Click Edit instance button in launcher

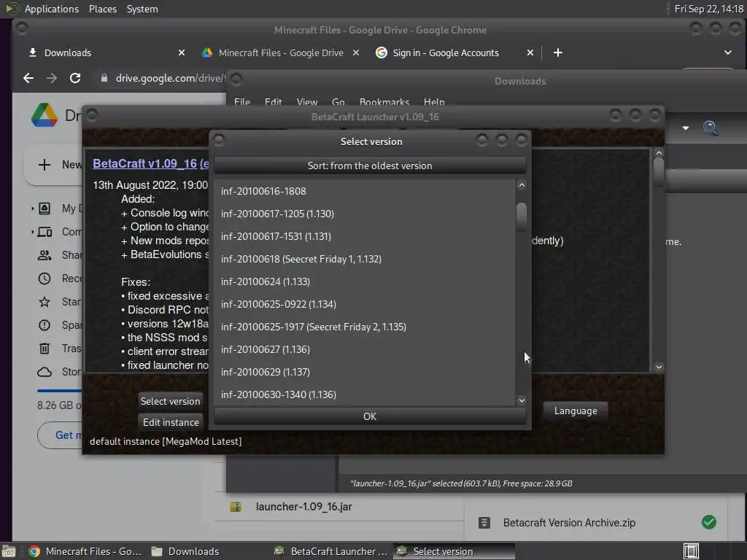point(171,422)
